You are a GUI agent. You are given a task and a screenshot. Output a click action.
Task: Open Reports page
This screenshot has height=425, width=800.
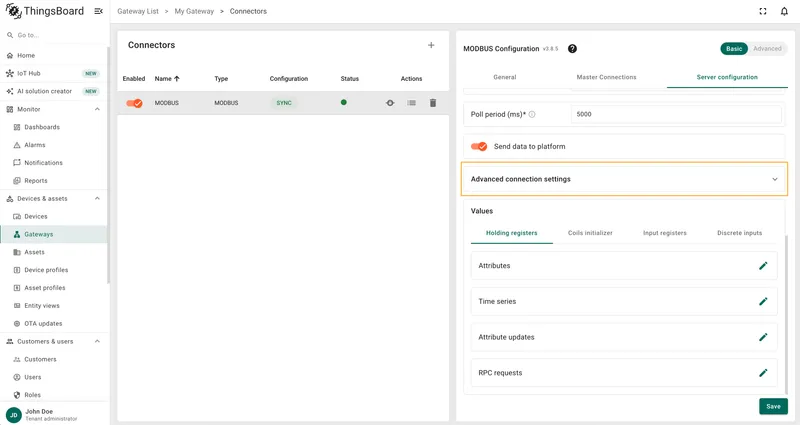click(x=54, y=180)
